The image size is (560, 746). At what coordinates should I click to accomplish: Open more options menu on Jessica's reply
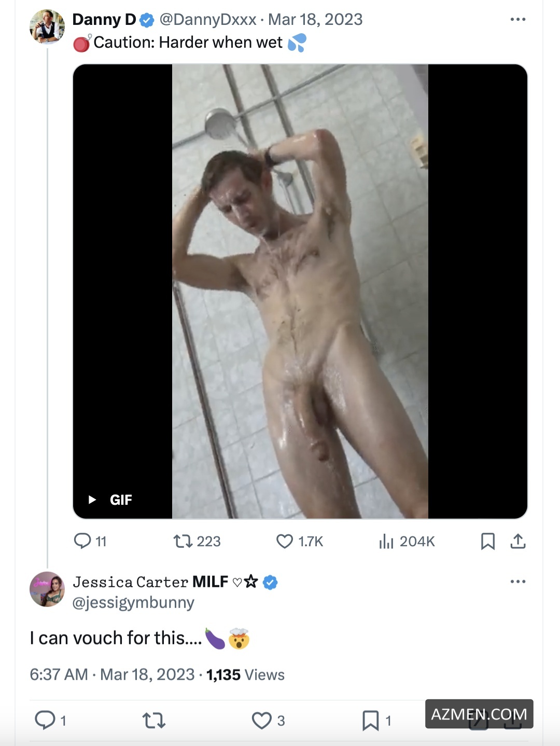pyautogui.click(x=517, y=582)
